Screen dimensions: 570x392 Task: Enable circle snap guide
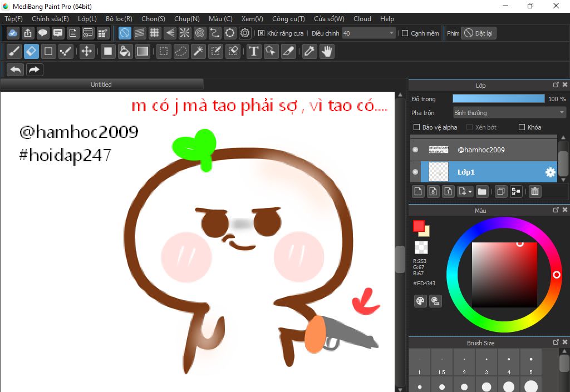(200, 33)
